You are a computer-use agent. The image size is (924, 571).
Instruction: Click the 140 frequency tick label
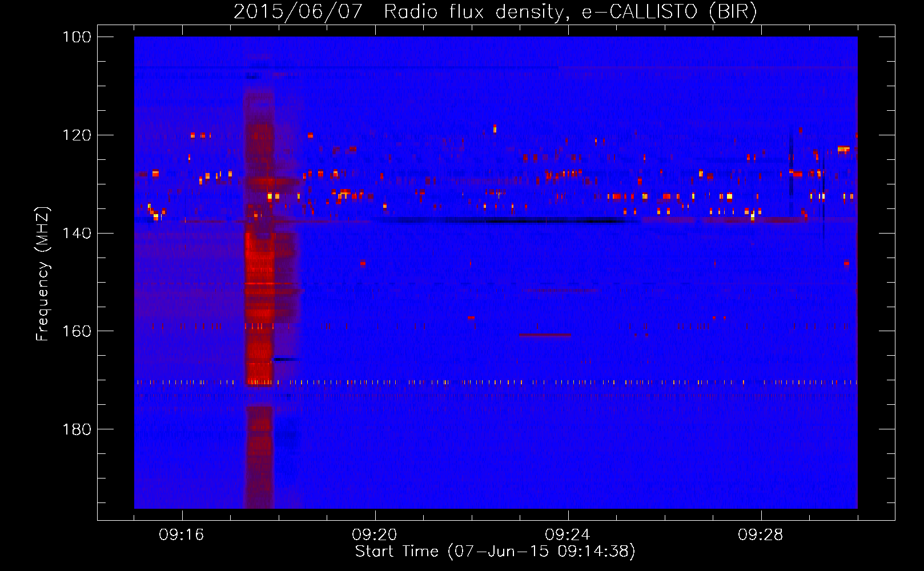click(x=77, y=233)
